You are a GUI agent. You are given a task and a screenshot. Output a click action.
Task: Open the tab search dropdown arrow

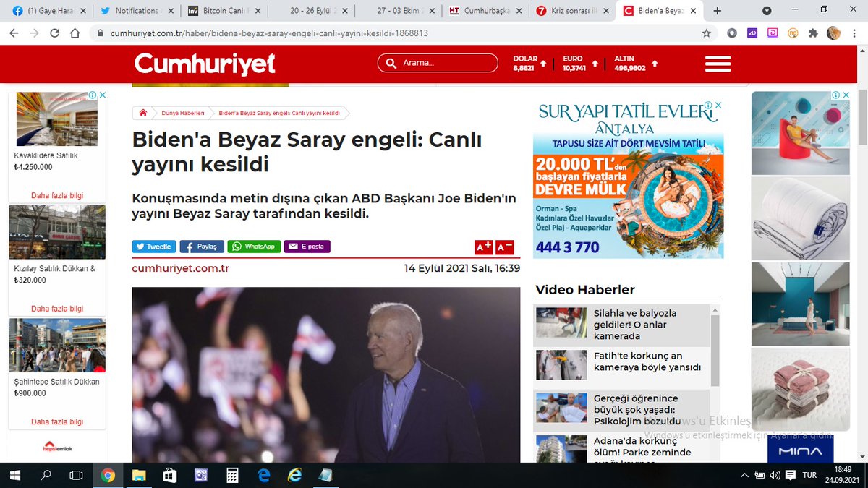(767, 11)
